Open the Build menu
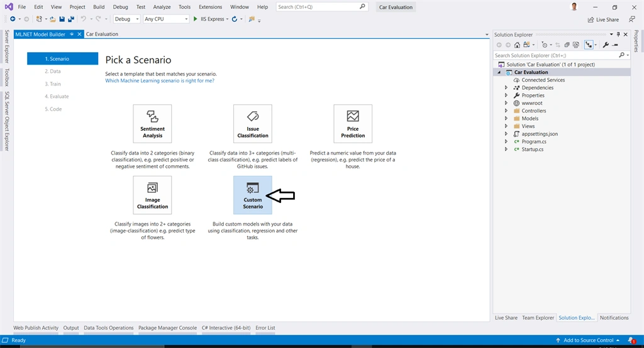This screenshot has width=644, height=348. coord(99,7)
